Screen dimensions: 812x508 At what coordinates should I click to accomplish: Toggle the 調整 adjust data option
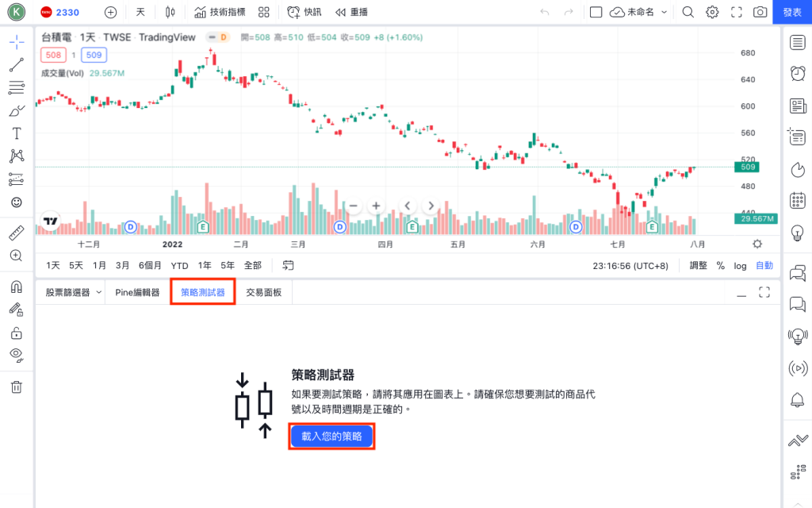point(698,265)
